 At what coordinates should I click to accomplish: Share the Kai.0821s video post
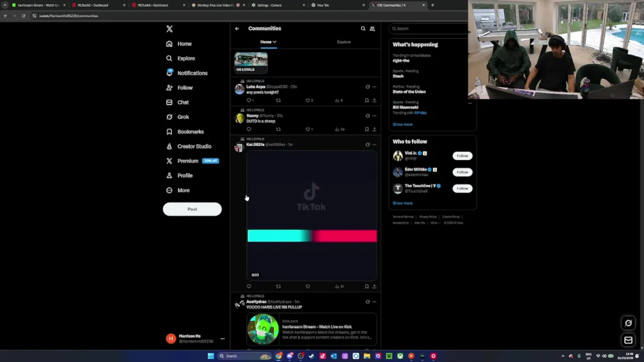pos(374,287)
